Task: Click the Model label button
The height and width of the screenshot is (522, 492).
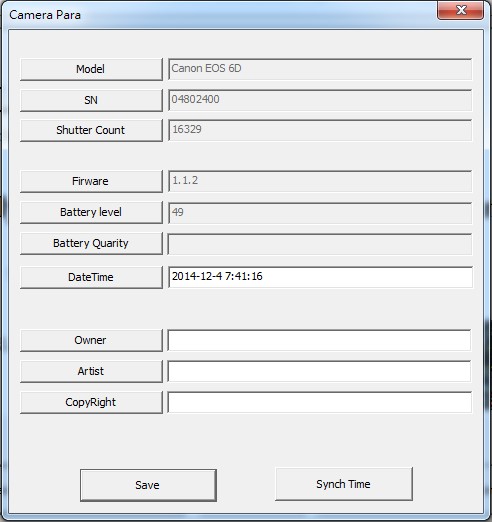Action: click(x=91, y=69)
